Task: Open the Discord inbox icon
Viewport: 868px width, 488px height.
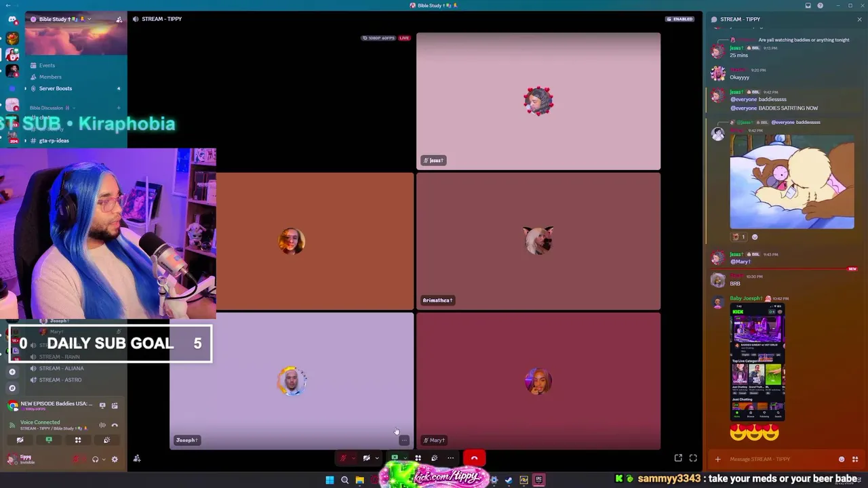Action: click(x=808, y=5)
